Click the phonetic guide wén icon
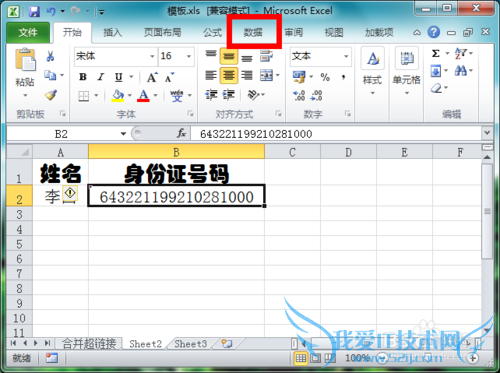Screen dimensions: 500x373 coord(177,96)
